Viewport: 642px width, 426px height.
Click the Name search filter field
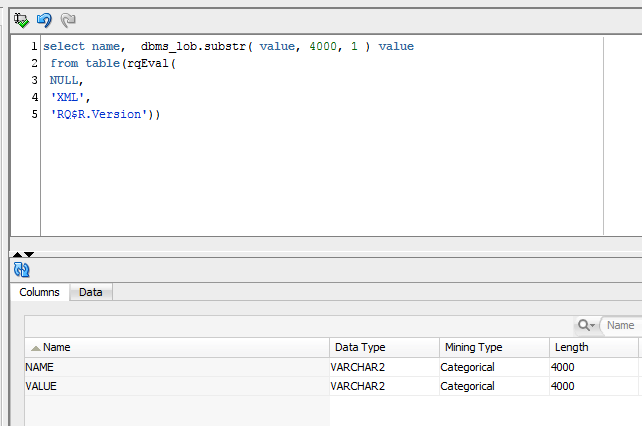[x=621, y=325]
